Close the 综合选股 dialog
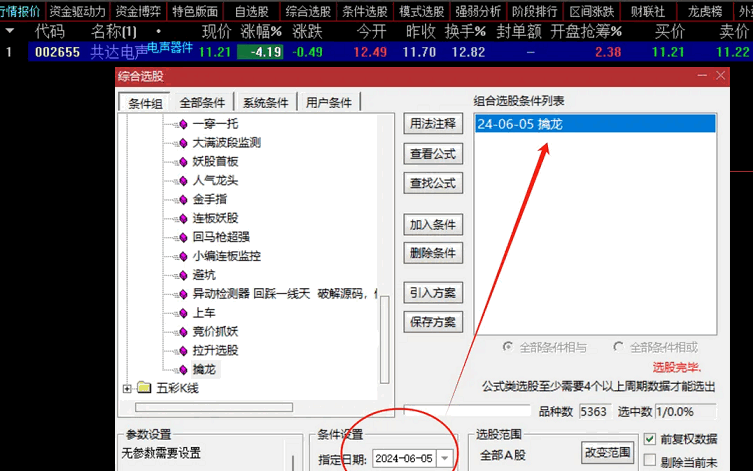This screenshot has width=753, height=471. point(720,75)
